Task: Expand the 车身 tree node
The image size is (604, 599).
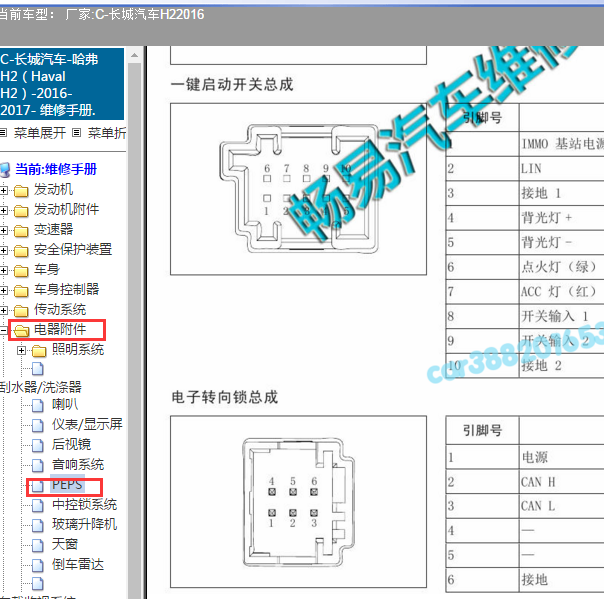Action: pos(3,270)
